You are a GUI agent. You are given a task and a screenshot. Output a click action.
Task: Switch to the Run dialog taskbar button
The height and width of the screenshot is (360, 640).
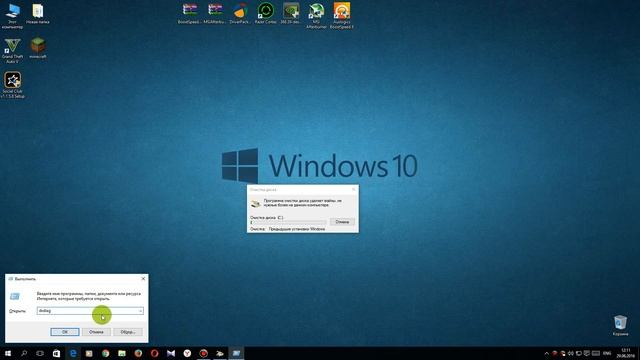236,353
